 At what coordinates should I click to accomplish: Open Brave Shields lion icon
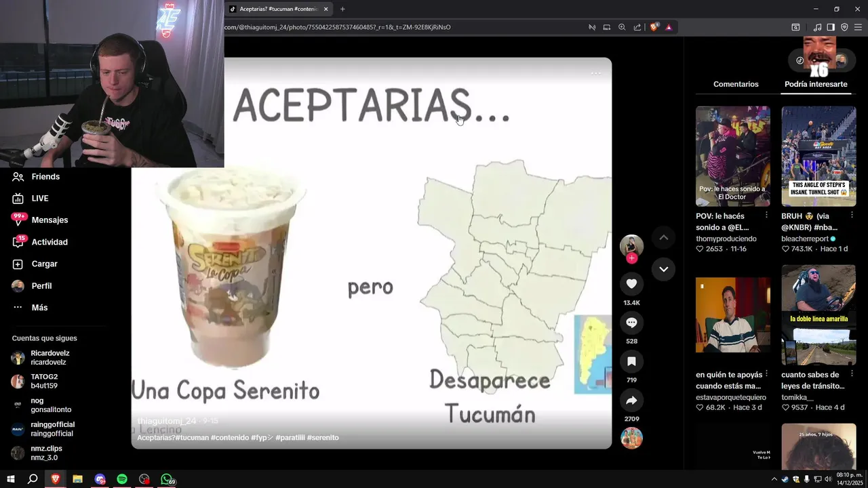pos(654,27)
